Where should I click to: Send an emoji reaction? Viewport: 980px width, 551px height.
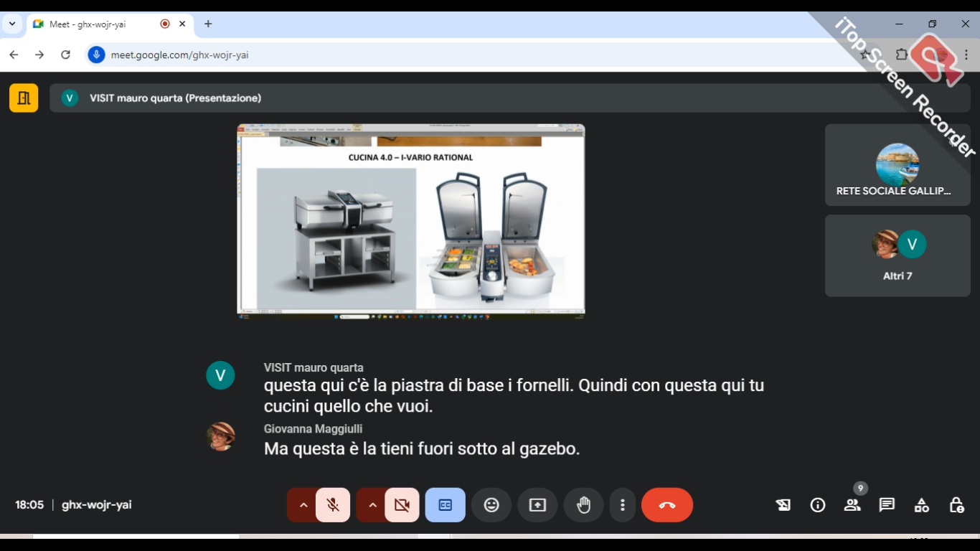[x=491, y=505]
